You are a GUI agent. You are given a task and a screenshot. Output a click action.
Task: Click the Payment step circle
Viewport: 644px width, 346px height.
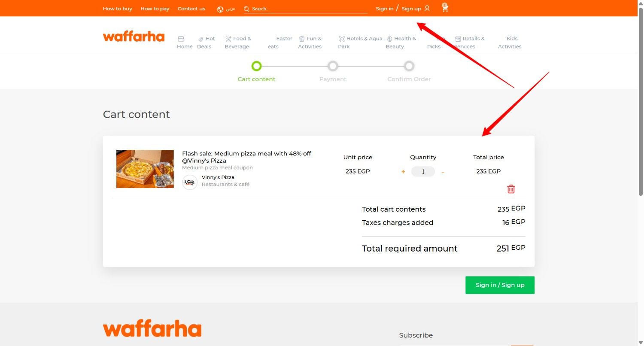click(x=333, y=66)
